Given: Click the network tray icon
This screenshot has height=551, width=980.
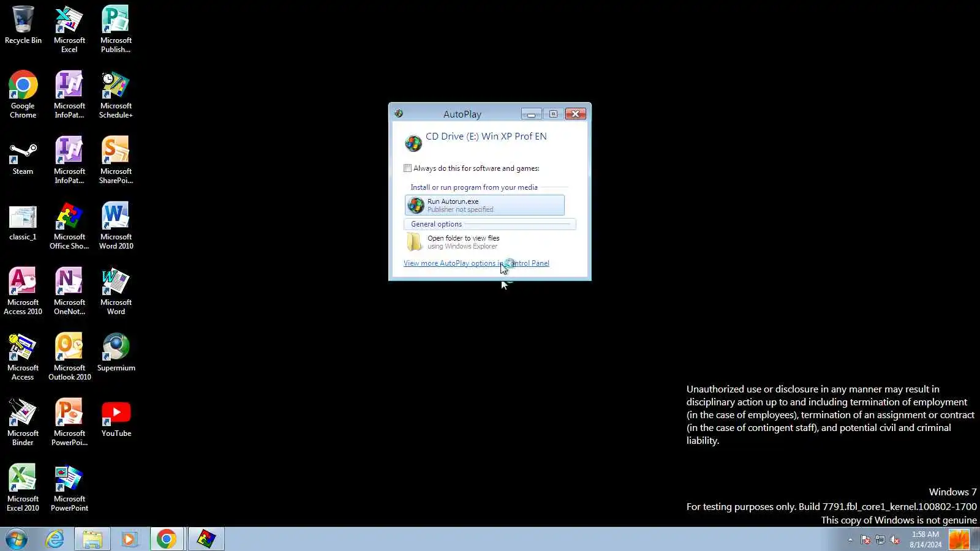Looking at the screenshot, I should (x=880, y=540).
